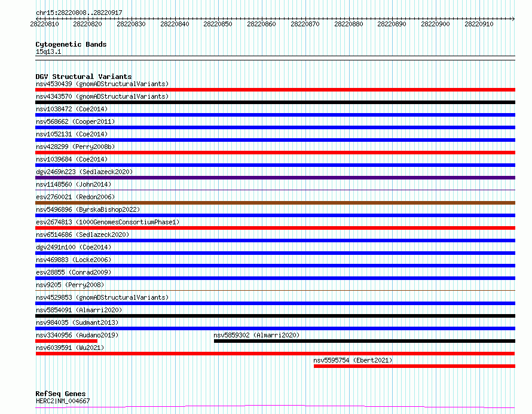This screenshot has height=414, width=532.
Task: Click ruler position 28220850
Action: [218, 24]
